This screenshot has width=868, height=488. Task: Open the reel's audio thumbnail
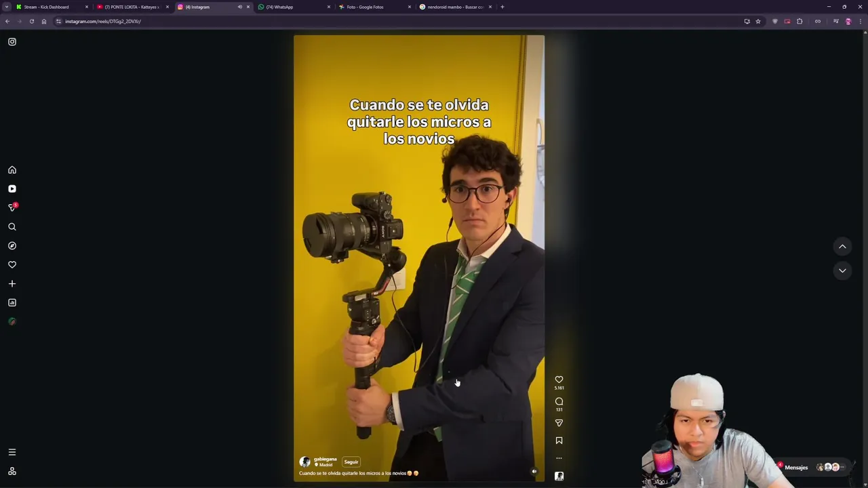pos(559,476)
